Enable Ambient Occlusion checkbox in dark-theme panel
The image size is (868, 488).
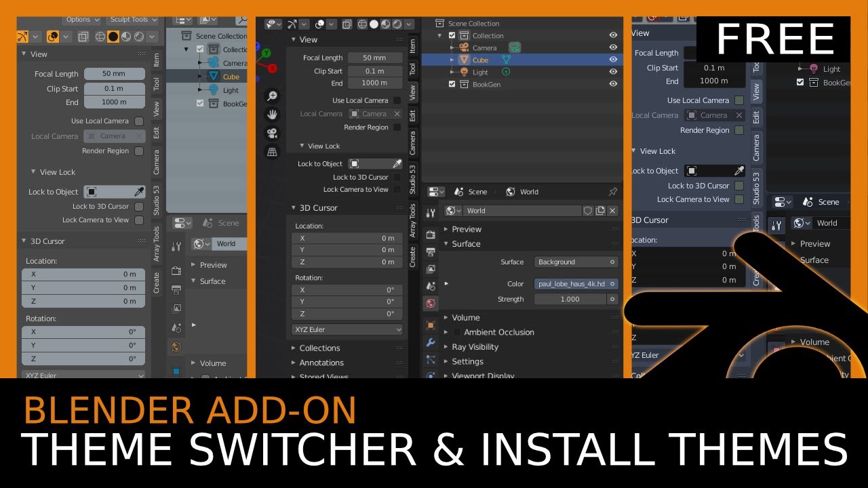[x=456, y=332]
